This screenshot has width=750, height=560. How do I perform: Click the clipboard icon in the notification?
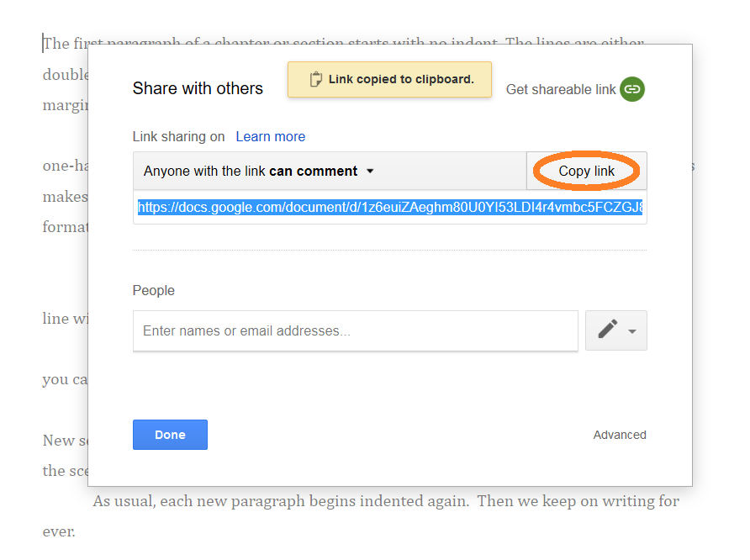[316, 80]
